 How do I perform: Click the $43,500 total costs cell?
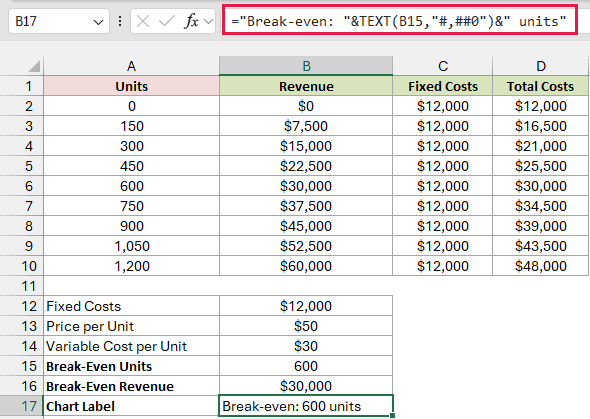[540, 246]
